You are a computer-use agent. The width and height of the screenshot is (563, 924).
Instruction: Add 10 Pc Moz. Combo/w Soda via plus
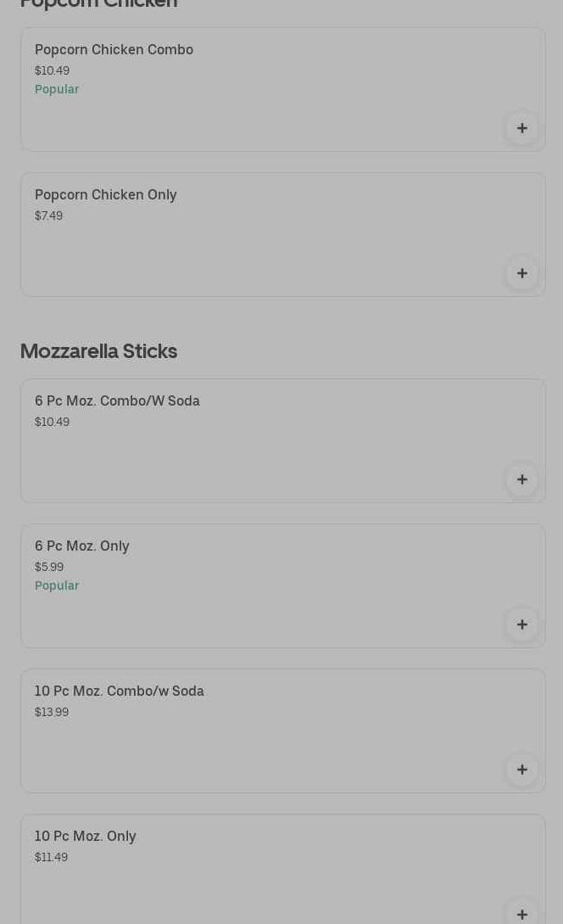[x=522, y=770]
